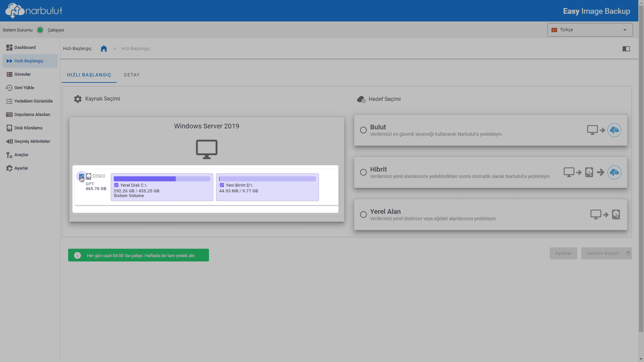Switch to the DETAY tab

(131, 75)
